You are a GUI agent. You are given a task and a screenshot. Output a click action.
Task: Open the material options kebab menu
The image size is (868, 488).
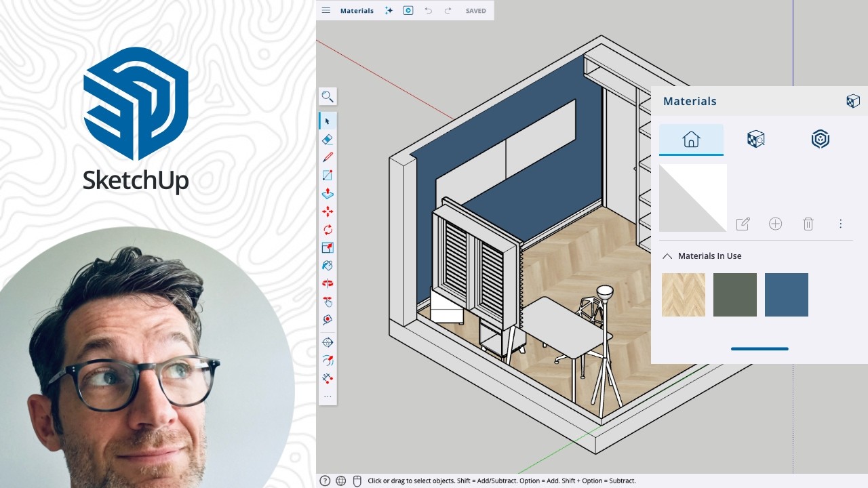click(840, 224)
